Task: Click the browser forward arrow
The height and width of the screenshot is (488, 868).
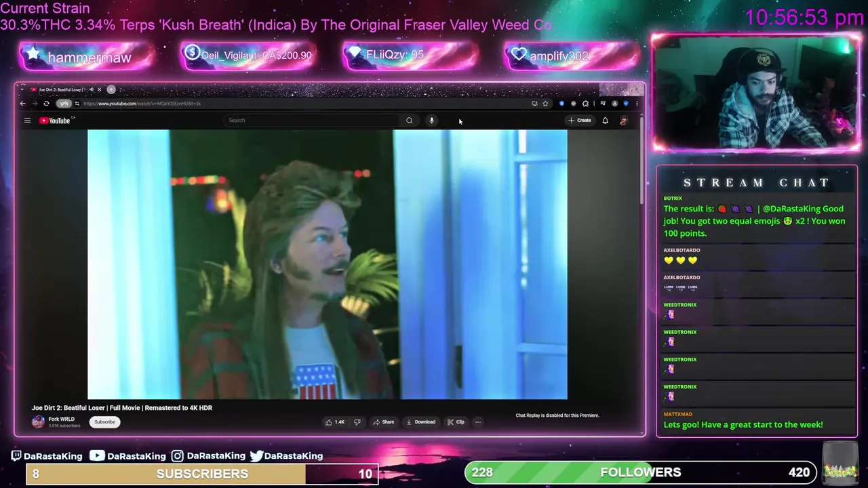Action: [34, 104]
